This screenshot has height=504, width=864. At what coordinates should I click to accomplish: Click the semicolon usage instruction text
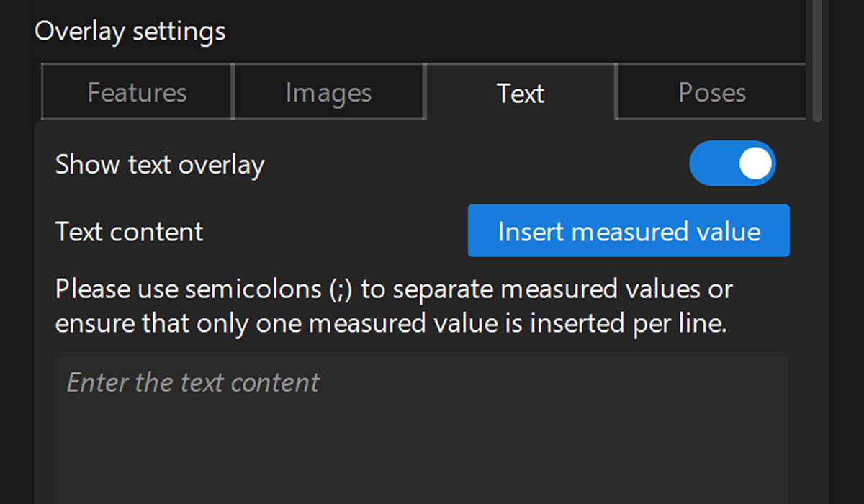[393, 305]
